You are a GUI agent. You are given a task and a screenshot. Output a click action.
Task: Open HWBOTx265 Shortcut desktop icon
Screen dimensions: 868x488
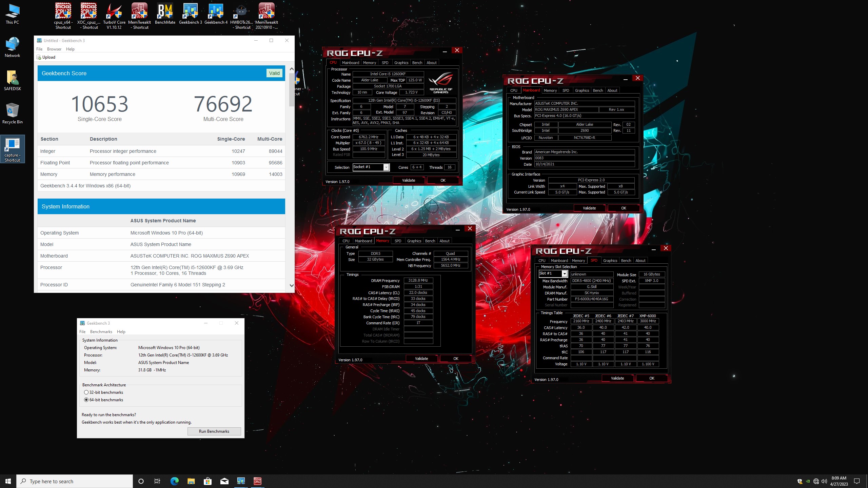tap(241, 16)
